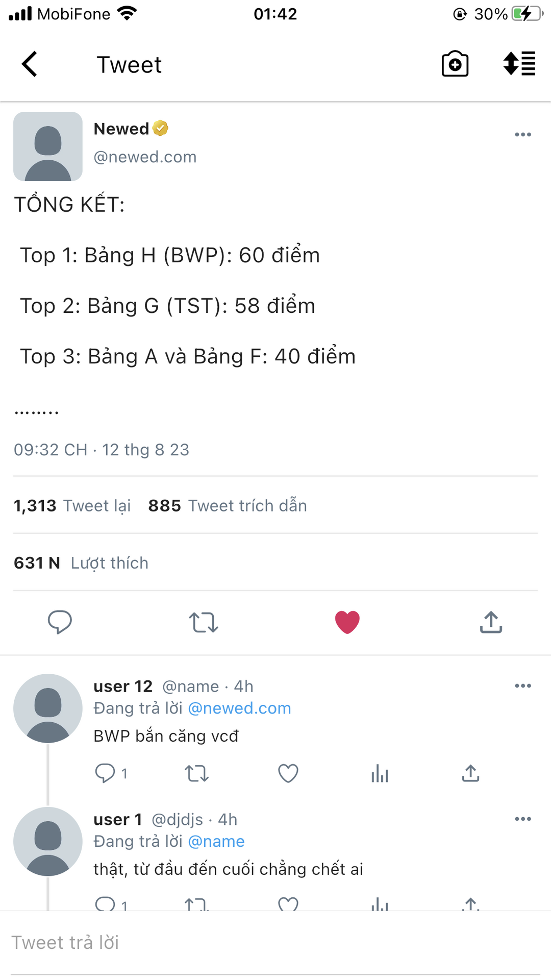Tap the back arrow in header
Viewport: 551px width, 980px height.
pyautogui.click(x=30, y=64)
